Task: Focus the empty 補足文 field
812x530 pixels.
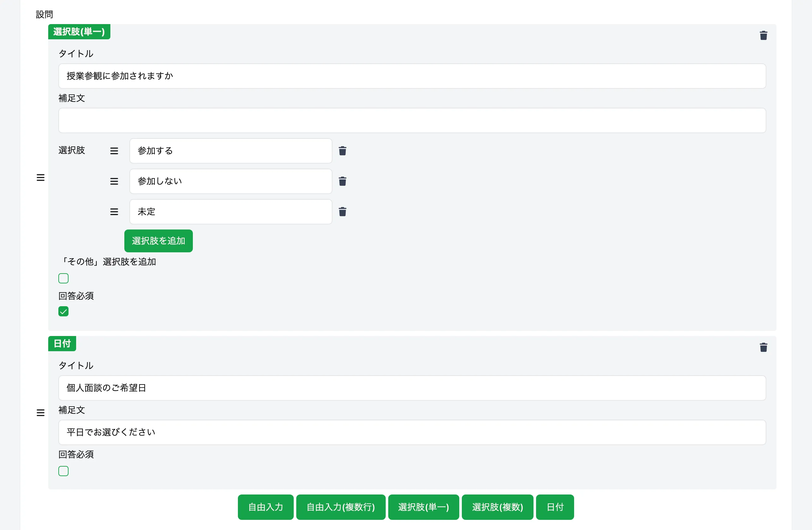Action: click(x=412, y=120)
